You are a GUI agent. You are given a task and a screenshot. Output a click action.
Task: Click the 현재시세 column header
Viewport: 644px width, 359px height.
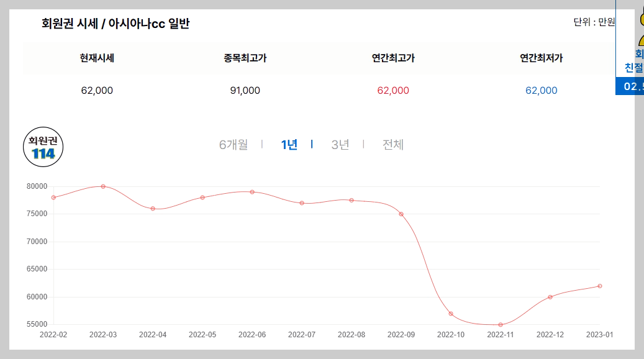click(97, 58)
